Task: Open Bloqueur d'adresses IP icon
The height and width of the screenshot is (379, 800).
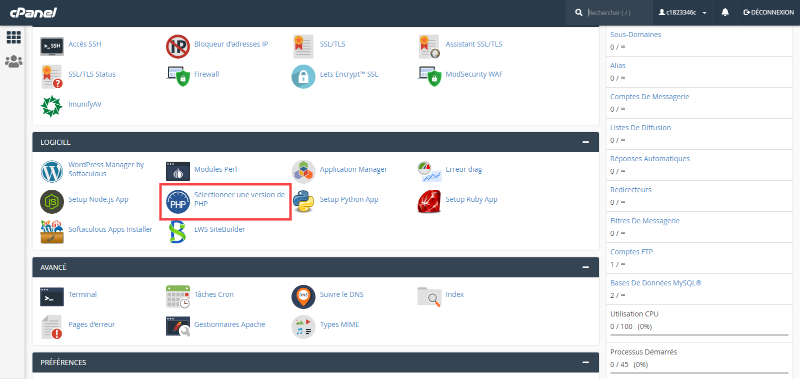Action: point(178,46)
